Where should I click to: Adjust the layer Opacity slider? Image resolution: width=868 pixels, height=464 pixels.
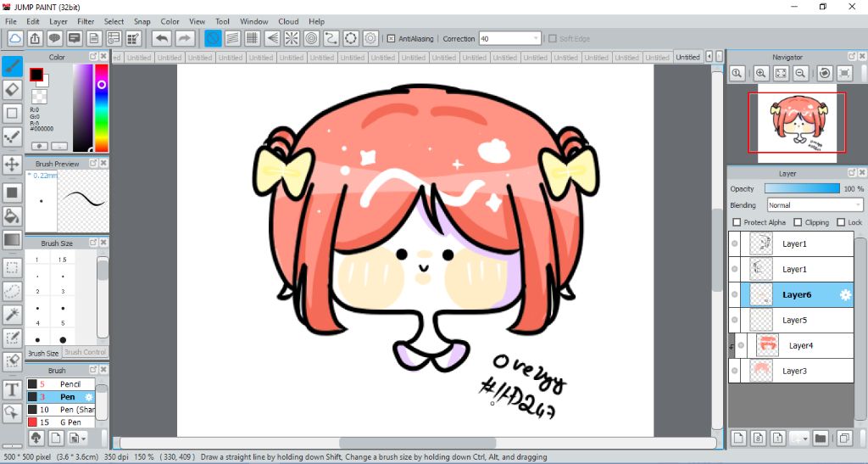[802, 189]
